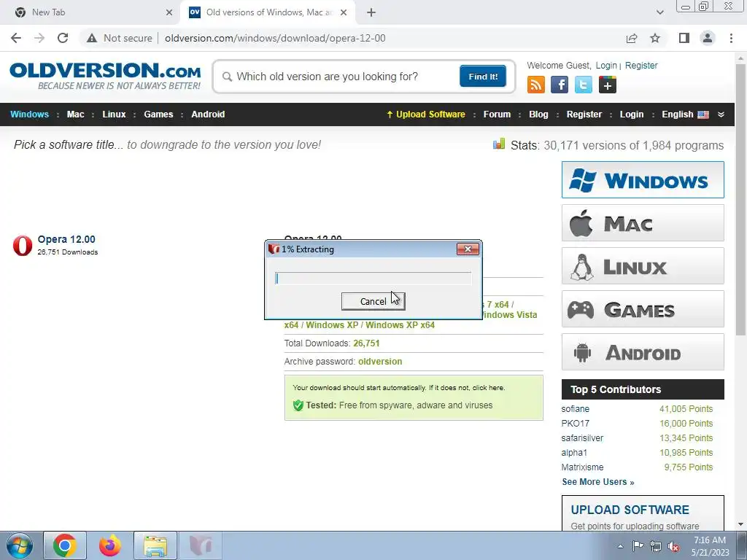Image resolution: width=747 pixels, height=560 pixels.
Task: Share this page via share icon
Action: tap(632, 38)
